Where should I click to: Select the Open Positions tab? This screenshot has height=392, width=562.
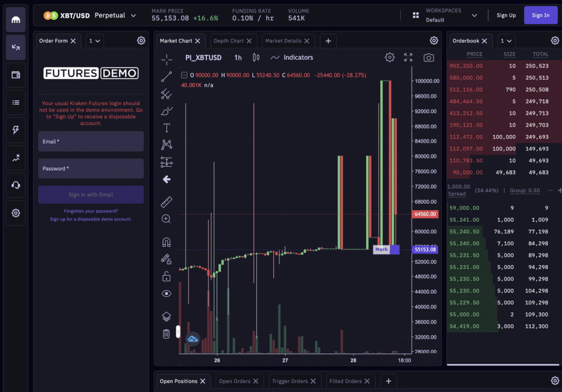[x=178, y=381]
